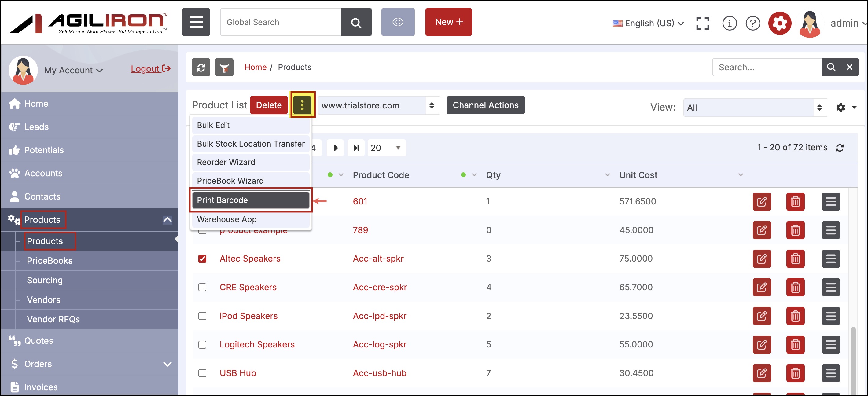The width and height of the screenshot is (868, 396).
Task: Click the eye preview button
Action: point(398,22)
